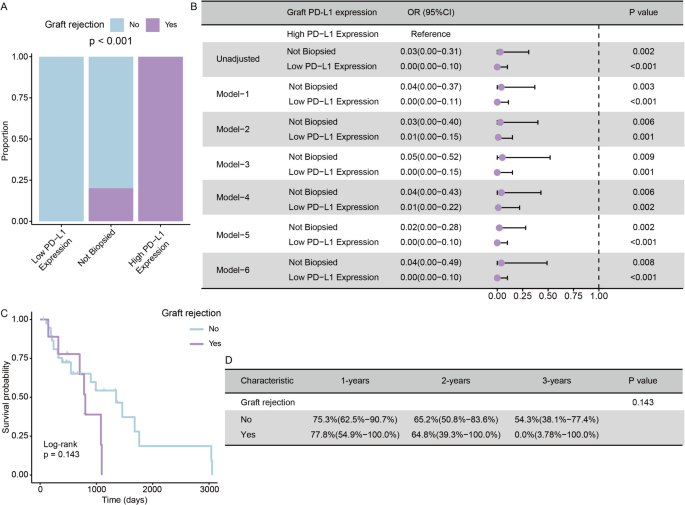
Task: Select the 'P value' header in forest plot
Action: (641, 12)
